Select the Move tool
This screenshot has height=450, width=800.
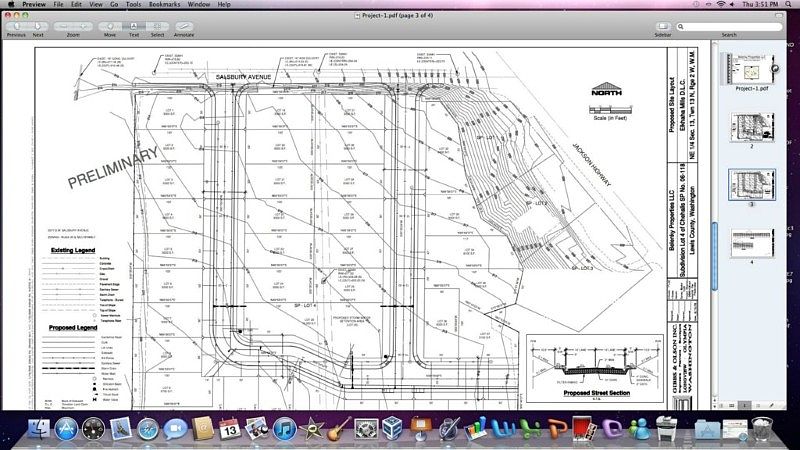[110, 26]
